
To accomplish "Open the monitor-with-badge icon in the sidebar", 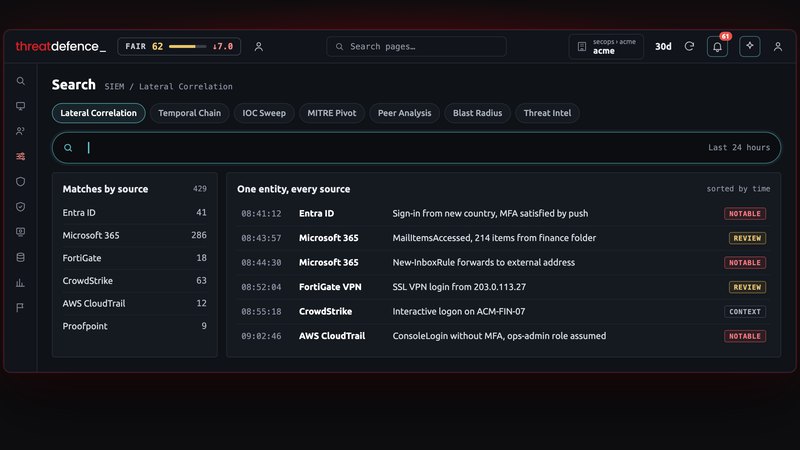I will click(20, 232).
